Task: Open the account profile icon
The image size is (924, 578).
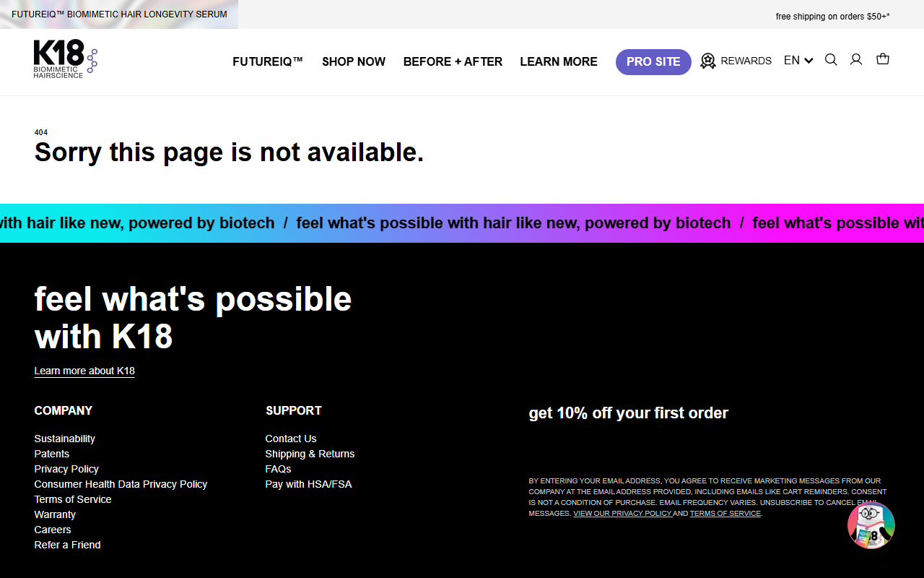Action: pos(856,60)
